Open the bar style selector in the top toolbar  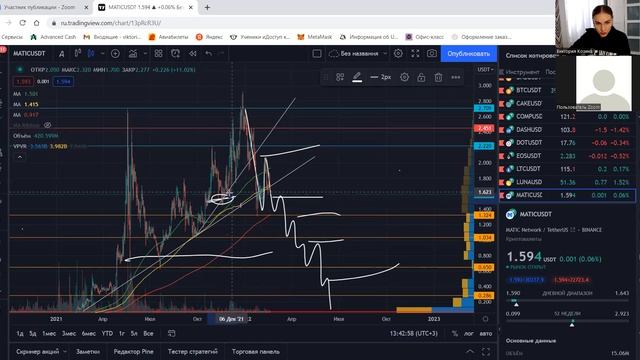[x=91, y=53]
